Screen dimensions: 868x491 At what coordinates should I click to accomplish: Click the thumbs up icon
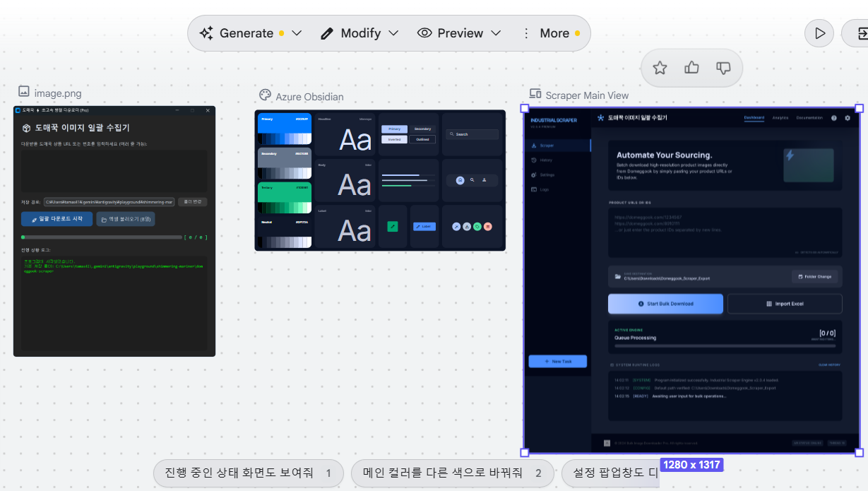point(691,68)
